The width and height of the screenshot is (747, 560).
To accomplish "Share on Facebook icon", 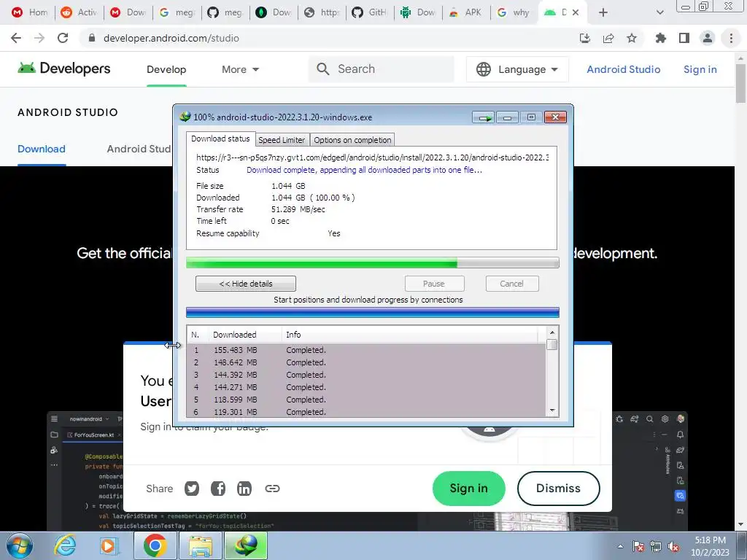I will coord(217,488).
